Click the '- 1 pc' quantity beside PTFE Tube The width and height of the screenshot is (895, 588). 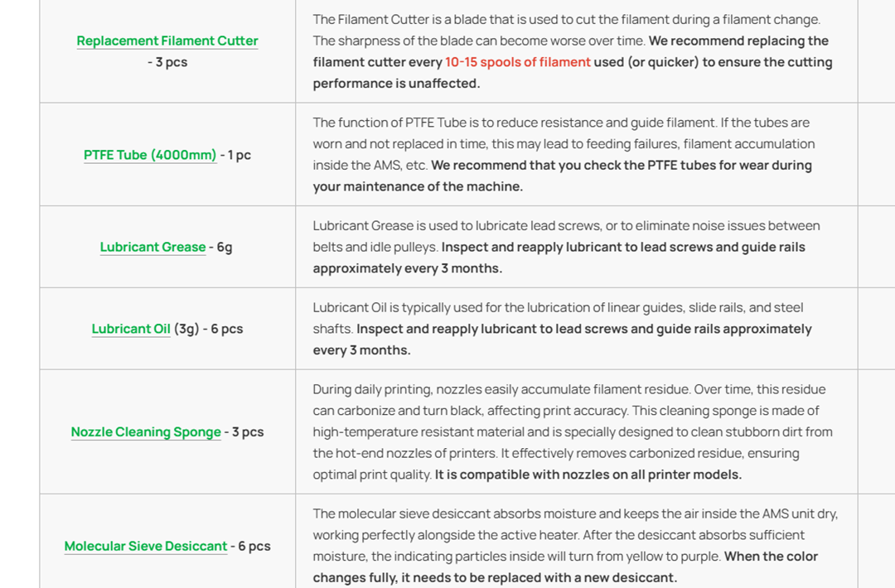coord(235,155)
